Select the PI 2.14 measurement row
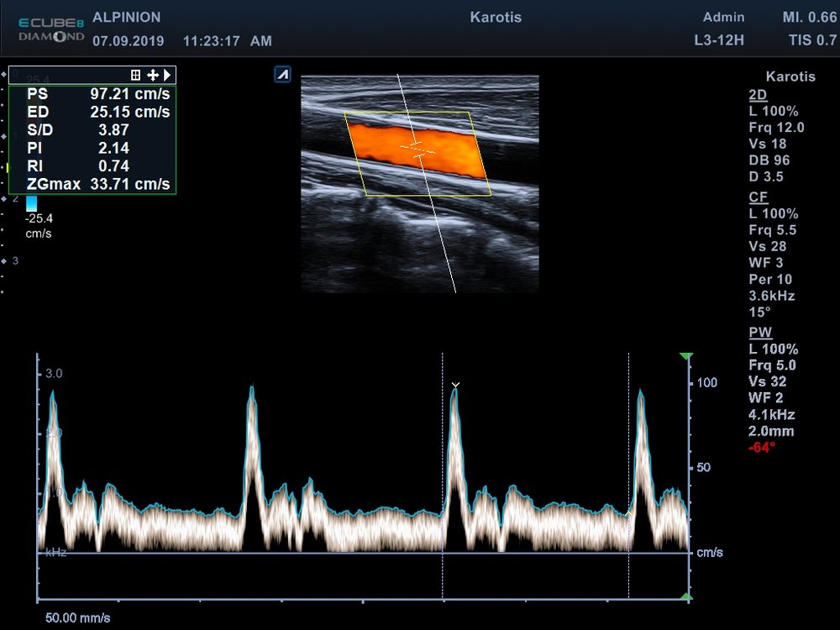 77,148
